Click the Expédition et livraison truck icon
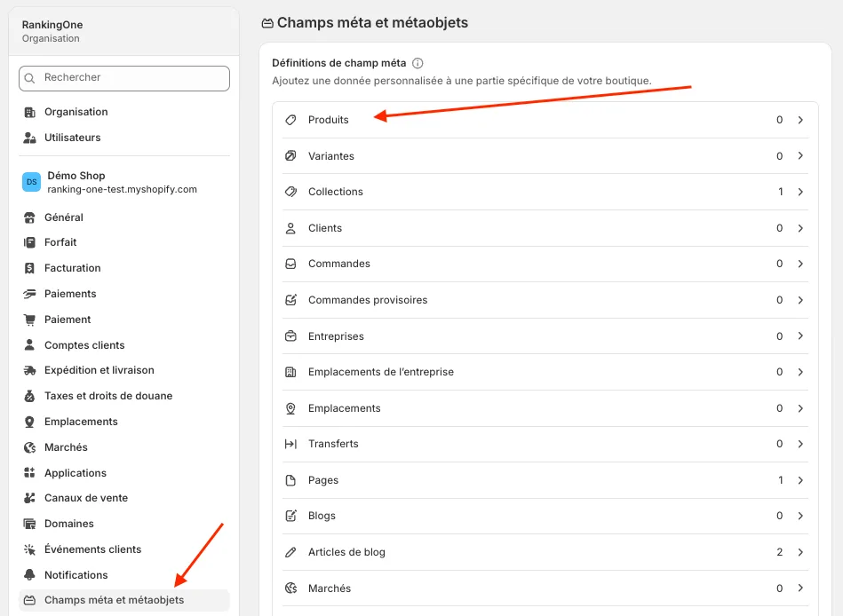The width and height of the screenshot is (843, 616). 29,370
